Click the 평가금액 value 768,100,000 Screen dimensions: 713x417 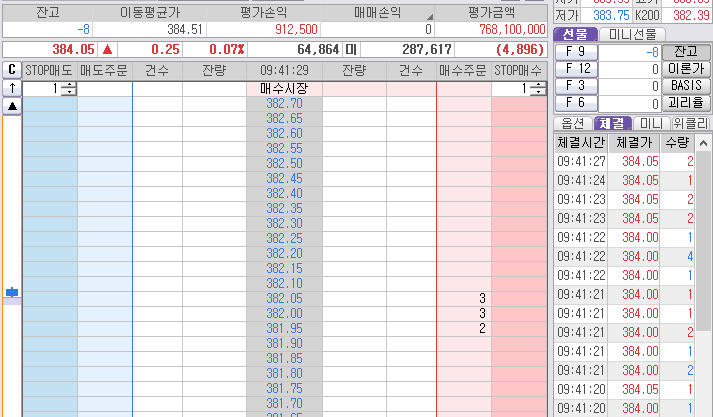tap(512, 30)
